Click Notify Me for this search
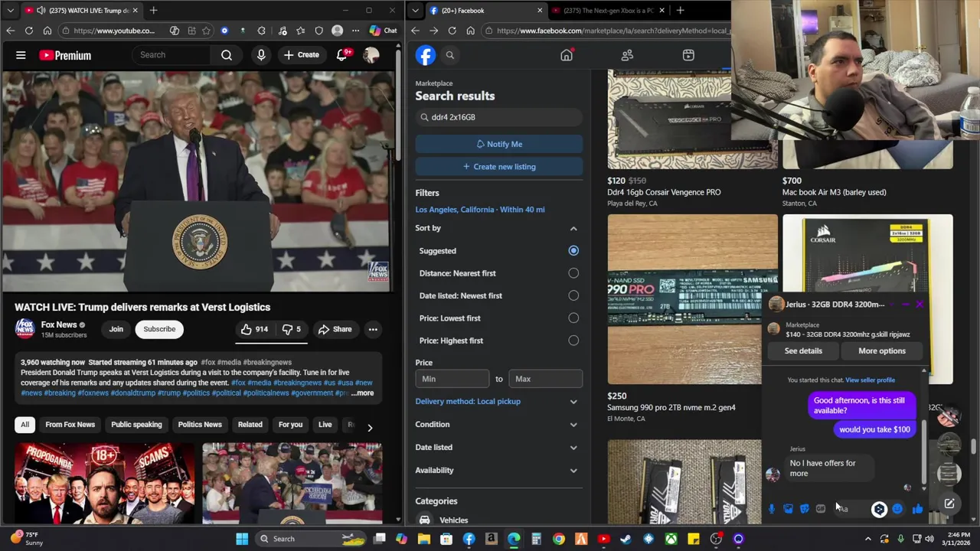Image resolution: width=980 pixels, height=551 pixels. [498, 144]
